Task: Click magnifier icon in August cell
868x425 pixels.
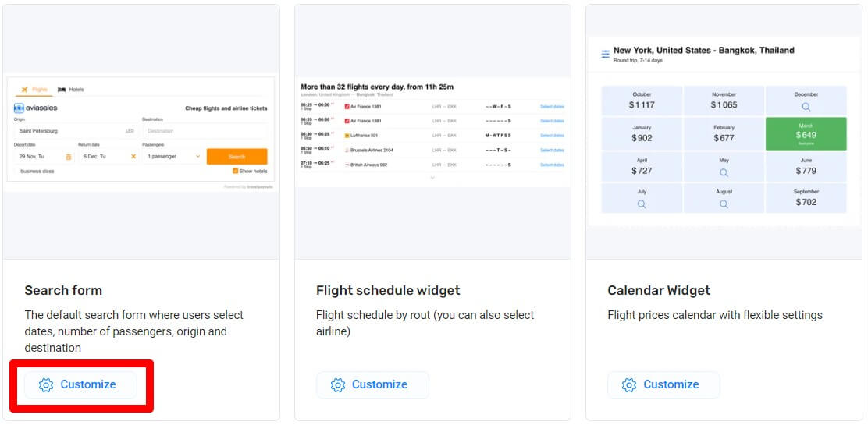Action: 724,204
